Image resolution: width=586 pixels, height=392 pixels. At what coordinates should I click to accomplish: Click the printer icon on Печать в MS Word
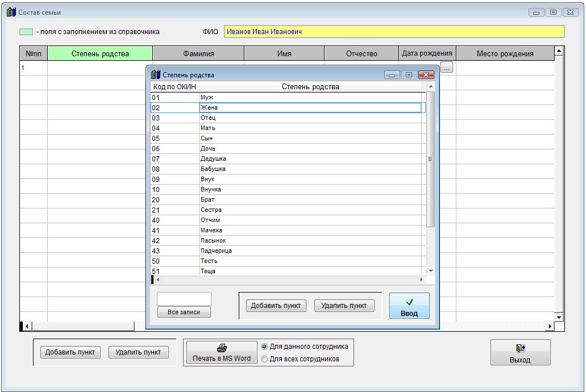pos(222,348)
